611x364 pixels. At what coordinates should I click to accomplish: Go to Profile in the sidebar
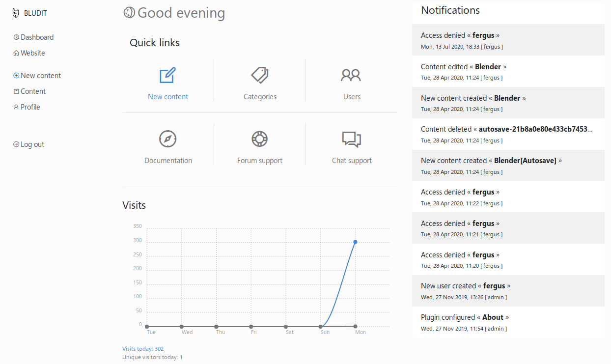pos(30,107)
